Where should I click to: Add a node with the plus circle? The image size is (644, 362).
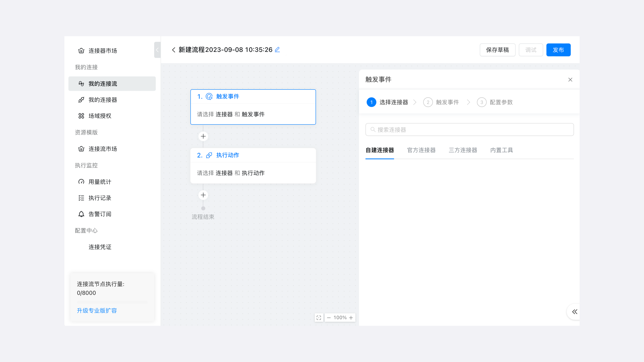click(x=203, y=136)
